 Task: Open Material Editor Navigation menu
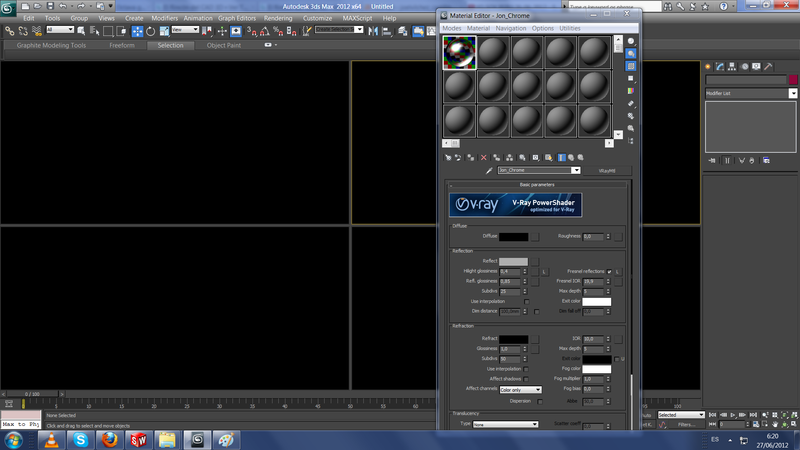(510, 28)
